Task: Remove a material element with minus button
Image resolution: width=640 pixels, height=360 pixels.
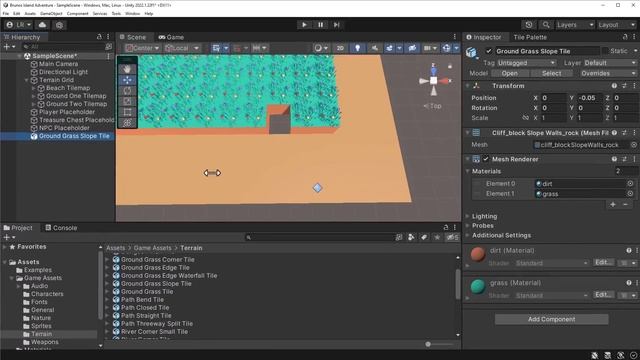Action: click(625, 204)
